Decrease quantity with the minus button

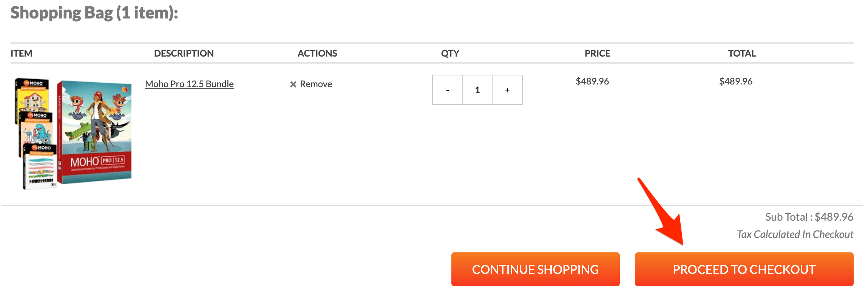(448, 90)
